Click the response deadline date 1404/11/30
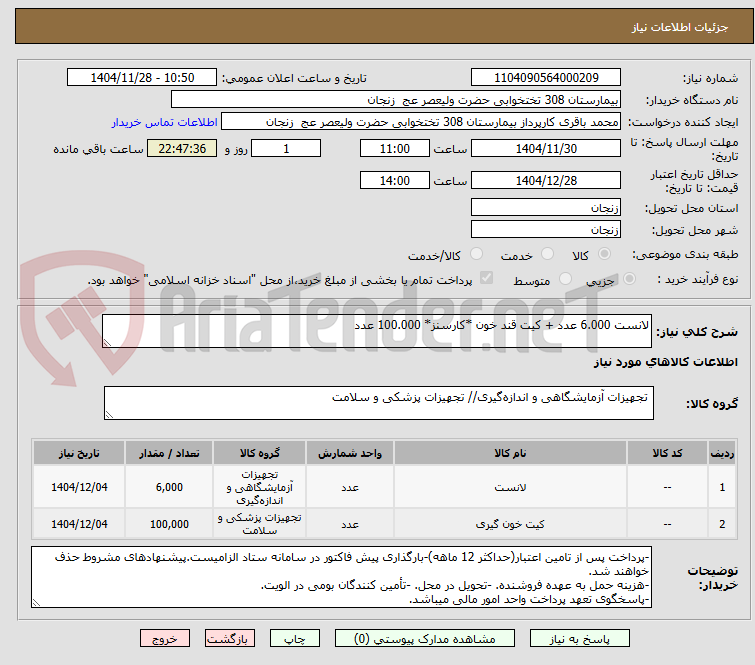Screen dimensions: 755x665 tap(546, 148)
